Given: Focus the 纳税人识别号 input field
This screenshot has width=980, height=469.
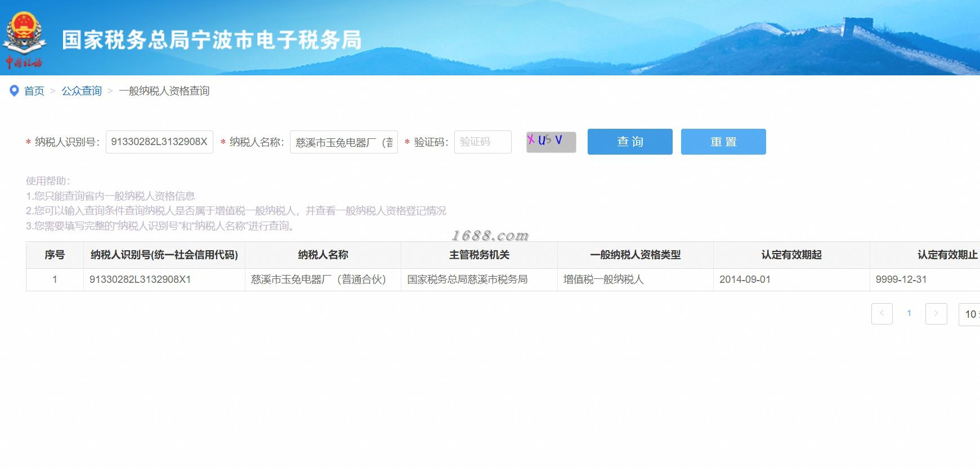Looking at the screenshot, I should coord(159,142).
